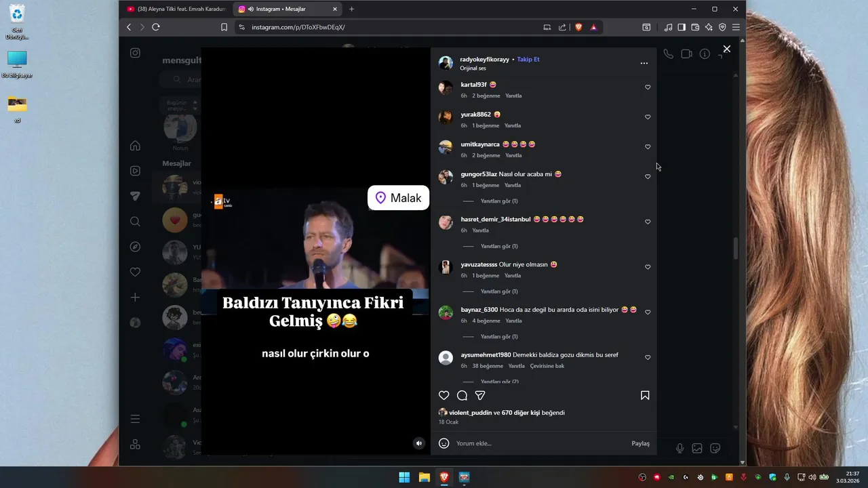
Task: Open Windows Start menu
Action: coord(404,477)
